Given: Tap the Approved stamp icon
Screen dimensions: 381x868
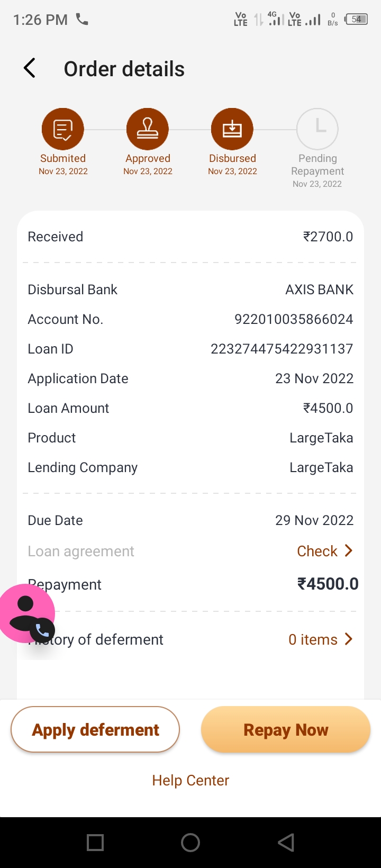Looking at the screenshot, I should pyautogui.click(x=148, y=129).
